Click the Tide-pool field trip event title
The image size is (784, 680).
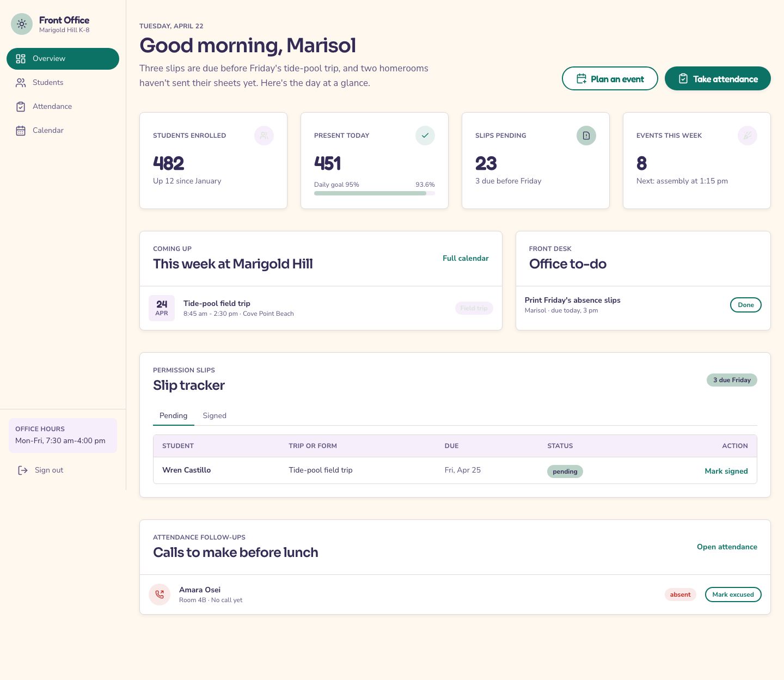(217, 303)
